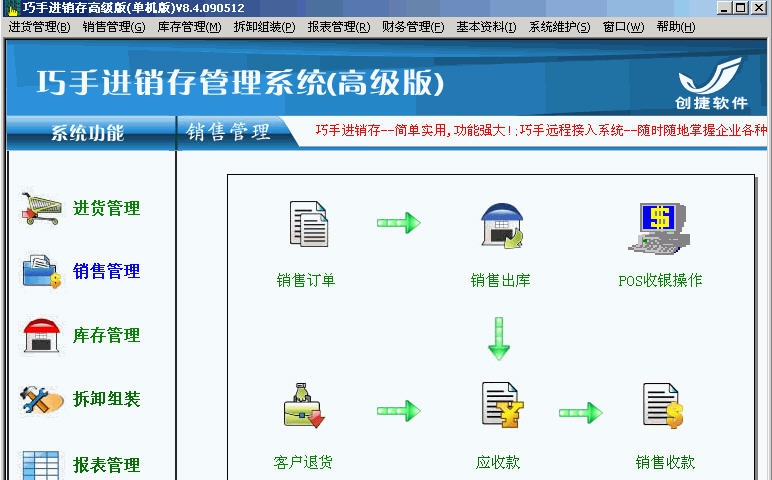Click the 客户退货 text label
Screen dimensions: 772x480
click(303, 462)
